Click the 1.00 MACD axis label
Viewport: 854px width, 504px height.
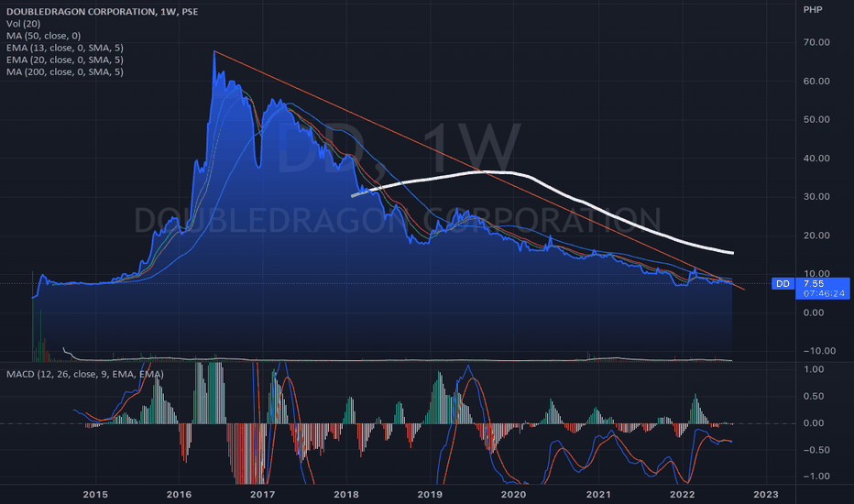click(814, 369)
